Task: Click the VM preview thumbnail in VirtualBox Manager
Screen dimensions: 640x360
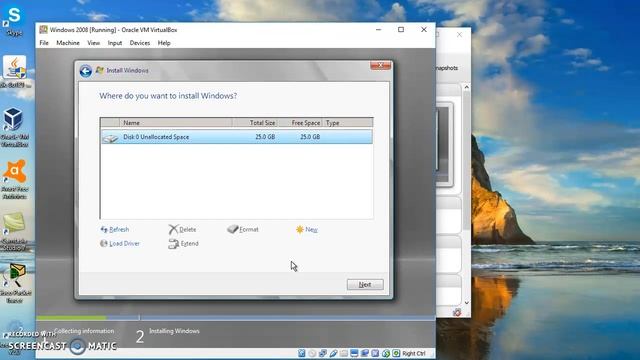Action: point(444,144)
